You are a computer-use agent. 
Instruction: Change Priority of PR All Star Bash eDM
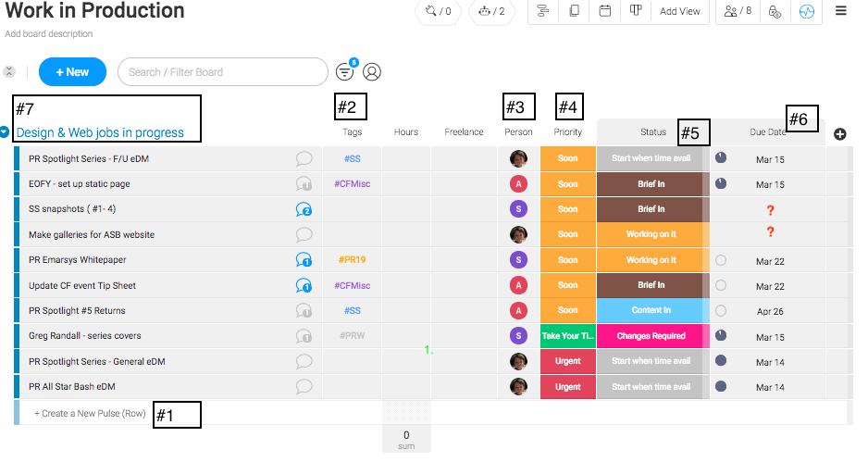(x=568, y=387)
